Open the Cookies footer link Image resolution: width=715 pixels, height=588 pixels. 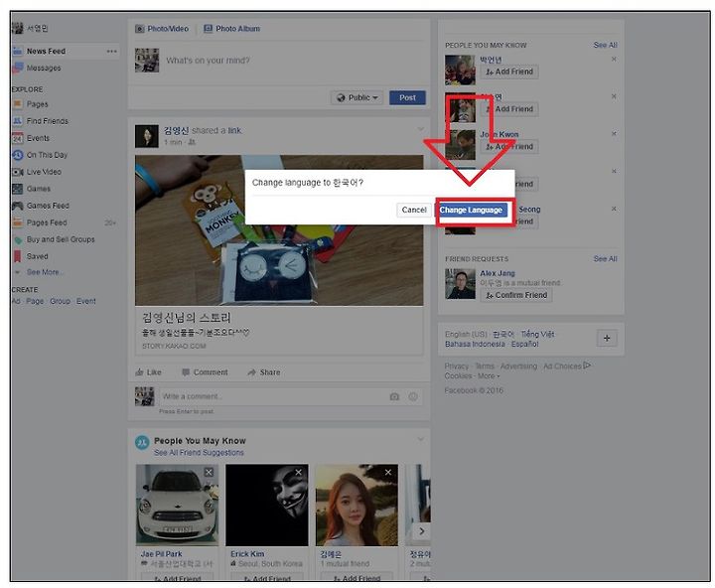point(458,375)
